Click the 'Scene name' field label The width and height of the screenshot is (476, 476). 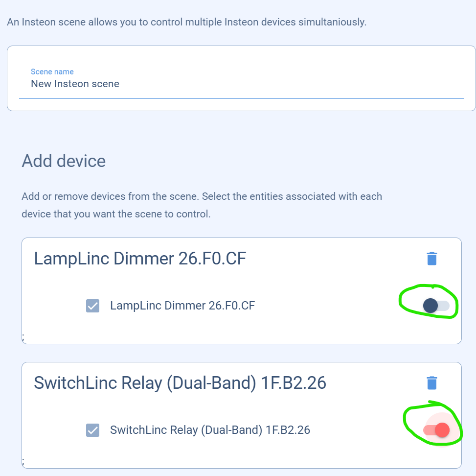click(x=52, y=71)
